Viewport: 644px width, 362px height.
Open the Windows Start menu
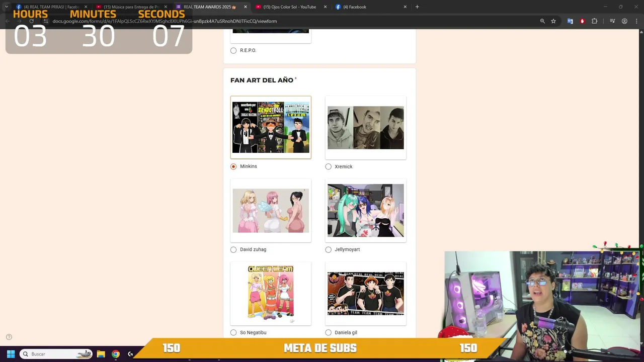pyautogui.click(x=11, y=354)
